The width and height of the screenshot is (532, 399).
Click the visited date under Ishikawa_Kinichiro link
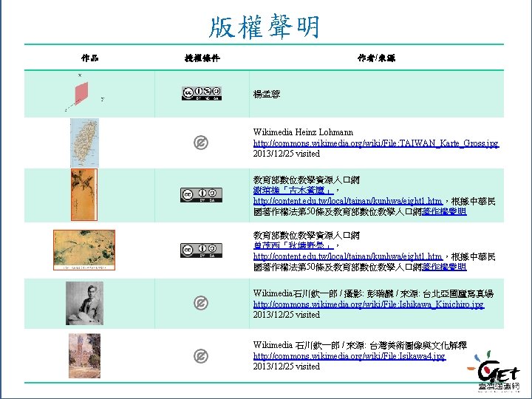(287, 315)
